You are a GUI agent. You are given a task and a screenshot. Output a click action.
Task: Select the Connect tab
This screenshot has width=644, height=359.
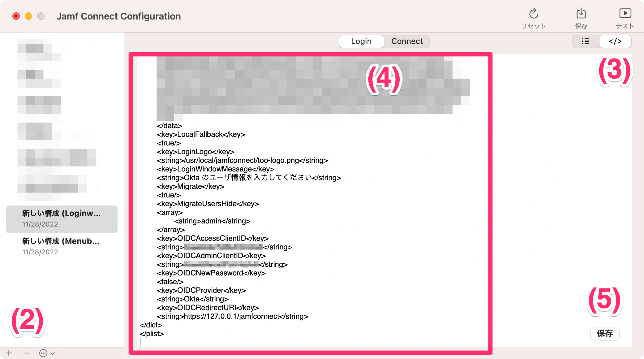(407, 41)
